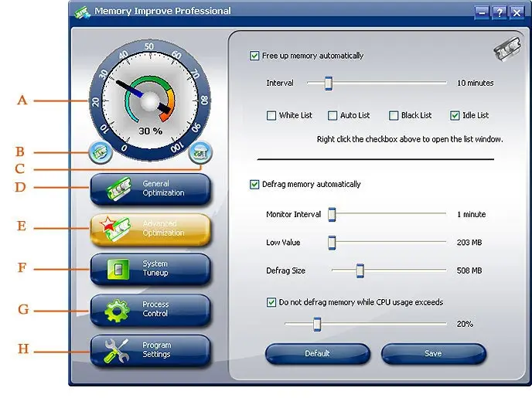This screenshot has height=398, width=532.
Task: Open the Process Control section
Action: coord(150,310)
